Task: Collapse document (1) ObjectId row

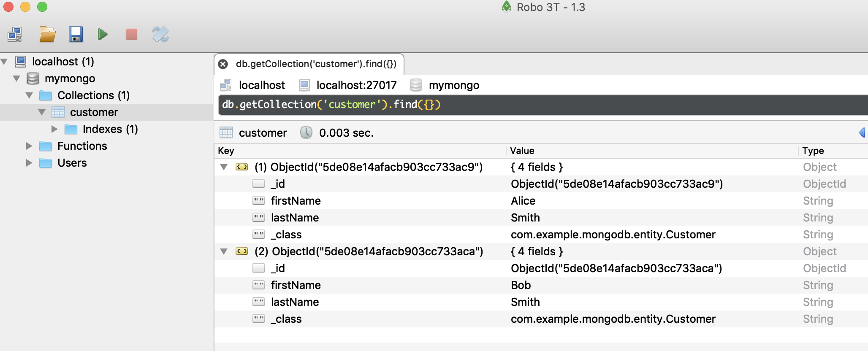Action: (224, 167)
